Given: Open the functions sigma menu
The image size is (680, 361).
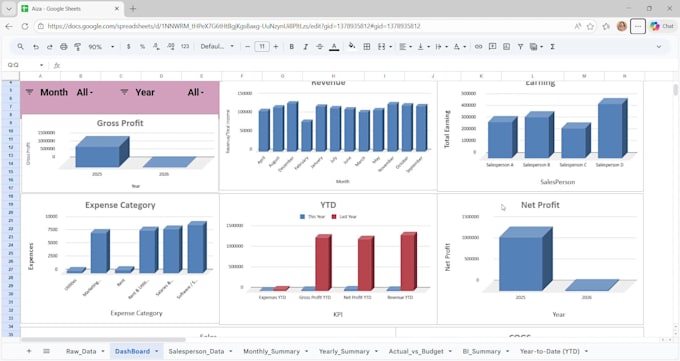Looking at the screenshot, I should [552, 46].
